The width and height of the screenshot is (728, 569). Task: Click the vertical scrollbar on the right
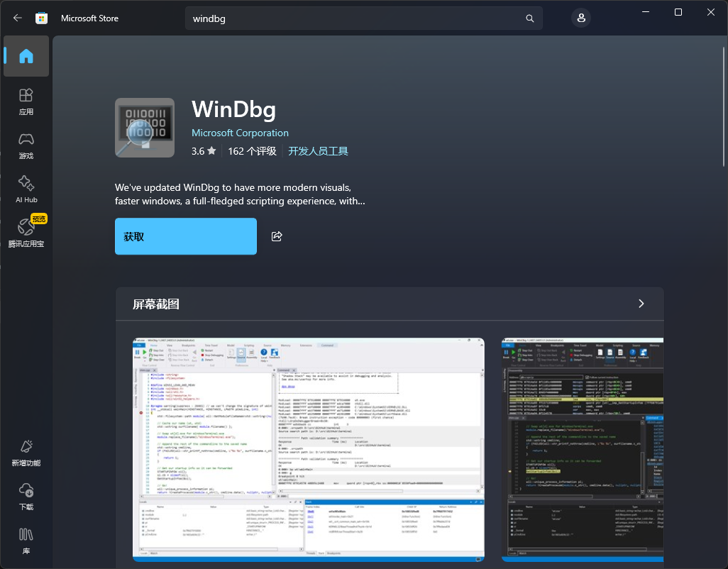(x=724, y=106)
